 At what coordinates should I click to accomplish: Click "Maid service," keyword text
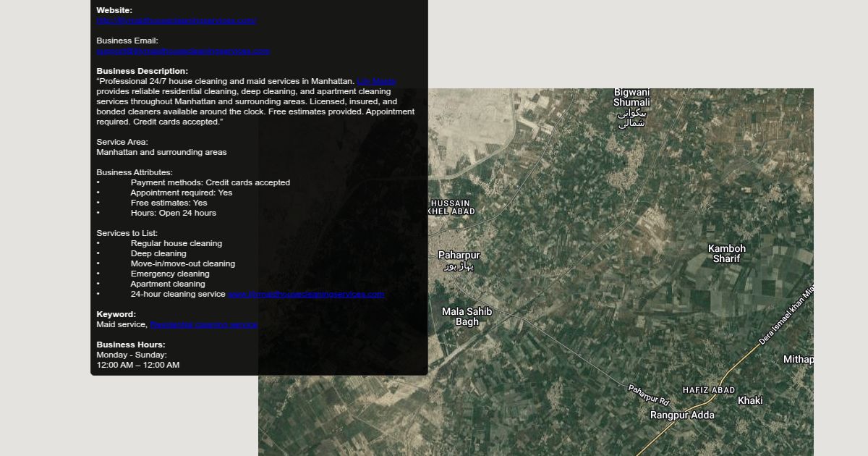[122, 325]
